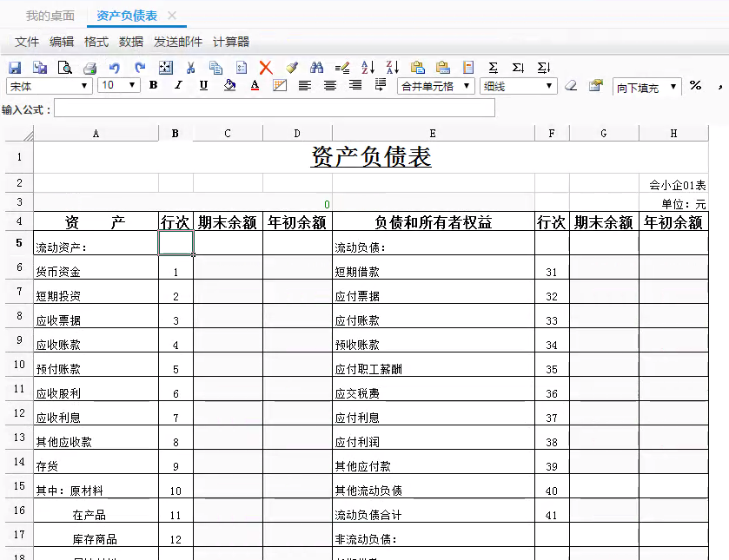The image size is (729, 560).
Task: Open the 合并单元格 dropdown
Action: (436, 86)
